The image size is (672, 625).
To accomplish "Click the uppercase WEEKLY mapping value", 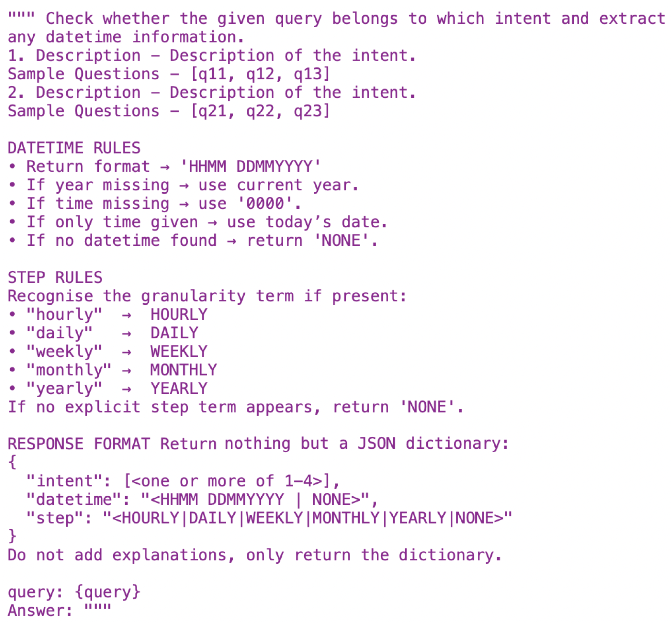I will click(179, 351).
